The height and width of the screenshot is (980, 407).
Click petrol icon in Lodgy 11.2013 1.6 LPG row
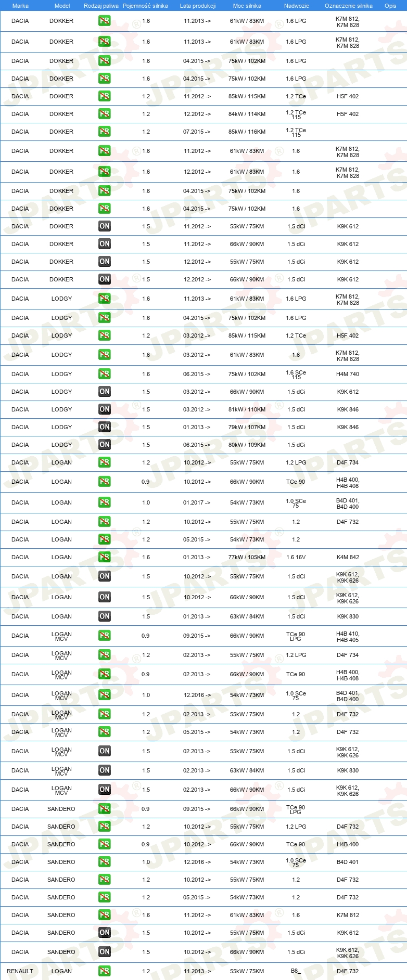tap(105, 299)
